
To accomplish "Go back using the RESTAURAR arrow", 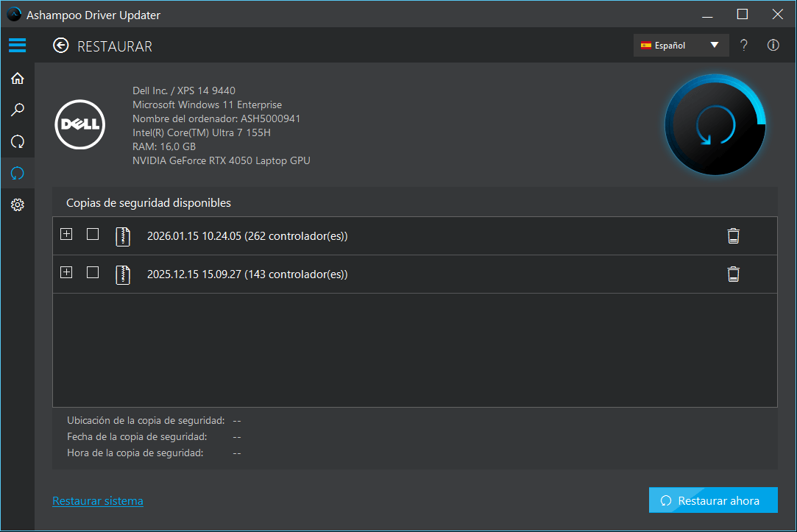I will 60,45.
